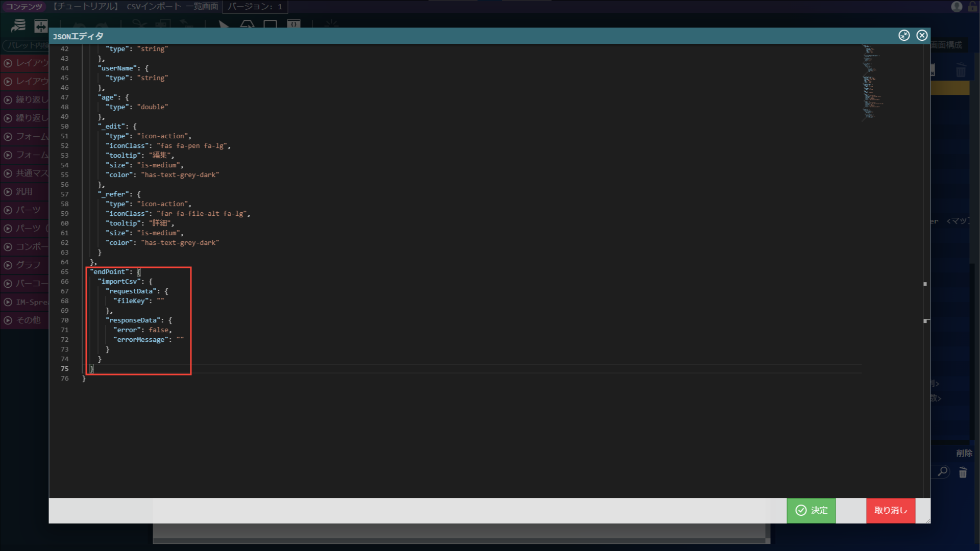The height and width of the screenshot is (551, 980).
Task: Click the "error": false line
Action: (142, 330)
